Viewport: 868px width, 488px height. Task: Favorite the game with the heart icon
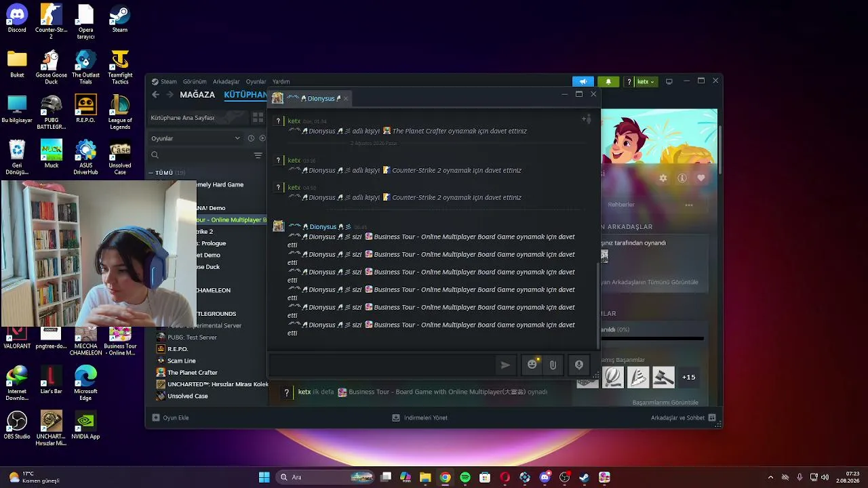[701, 178]
